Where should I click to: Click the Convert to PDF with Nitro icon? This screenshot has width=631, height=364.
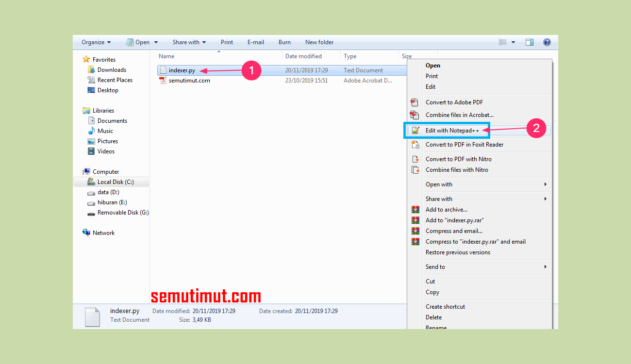tap(415, 159)
